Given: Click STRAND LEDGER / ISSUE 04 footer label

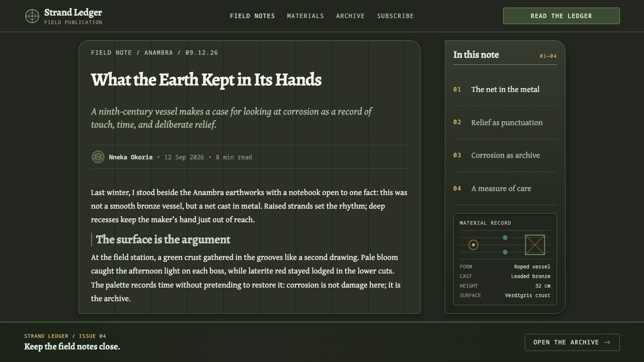Looking at the screenshot, I should coord(65,336).
